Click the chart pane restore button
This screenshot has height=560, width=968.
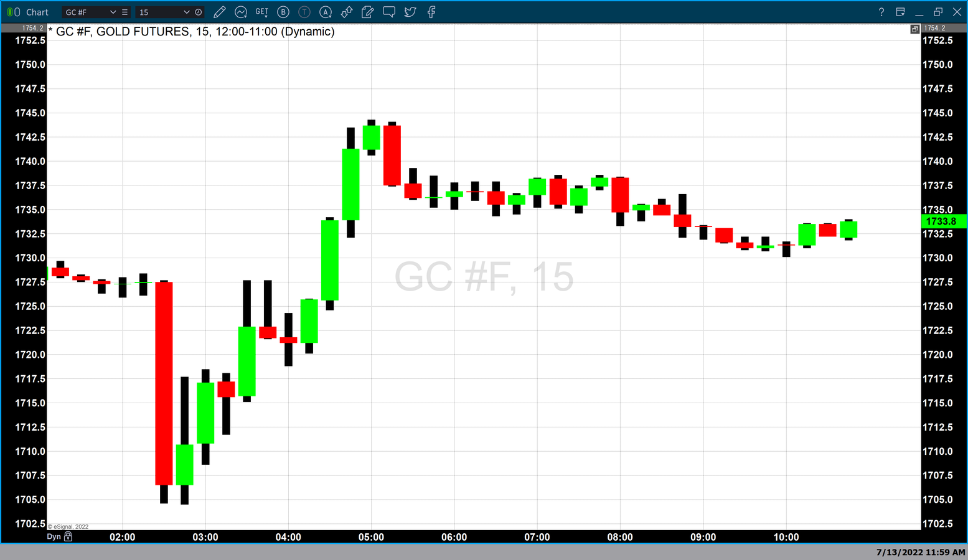[x=914, y=29]
